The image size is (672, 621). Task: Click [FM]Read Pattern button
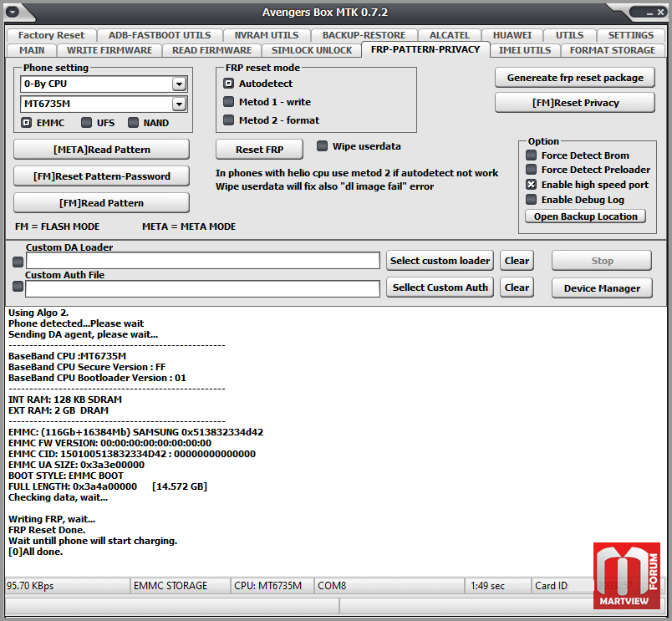(x=102, y=203)
